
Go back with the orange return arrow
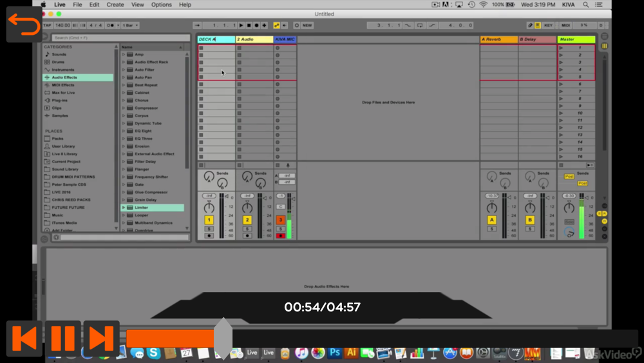(24, 25)
